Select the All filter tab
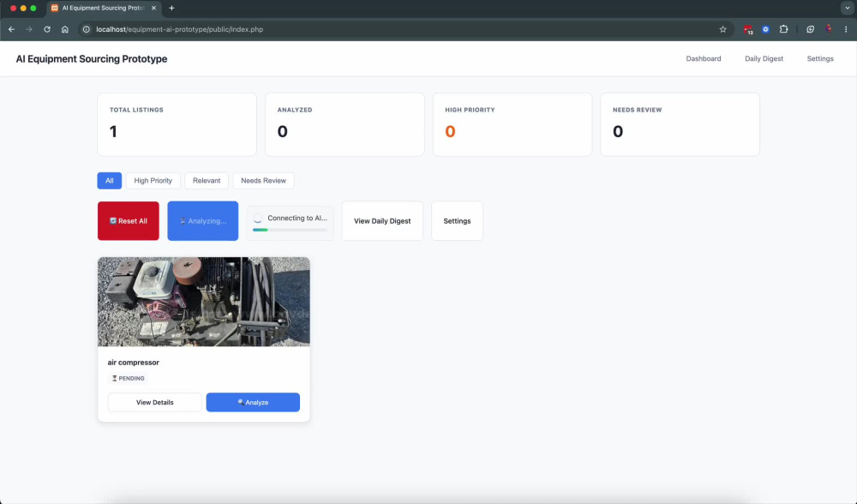Screen dimensions: 857x504 coord(110,180)
